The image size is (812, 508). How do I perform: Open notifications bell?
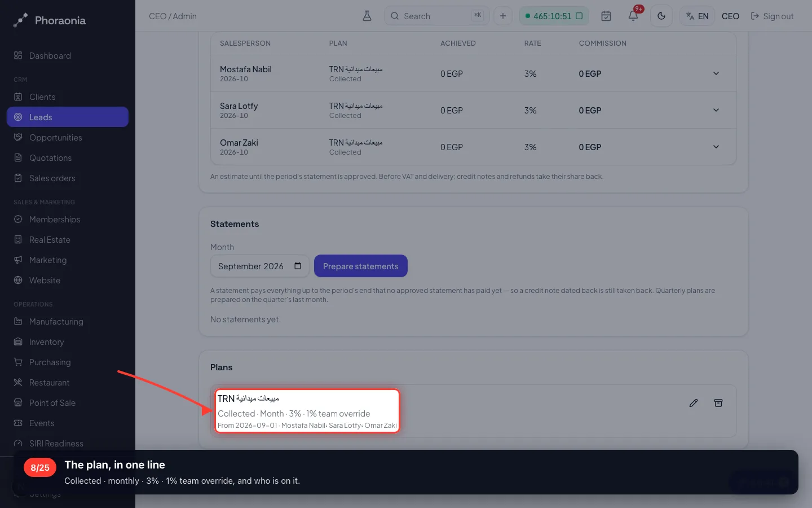click(x=633, y=16)
